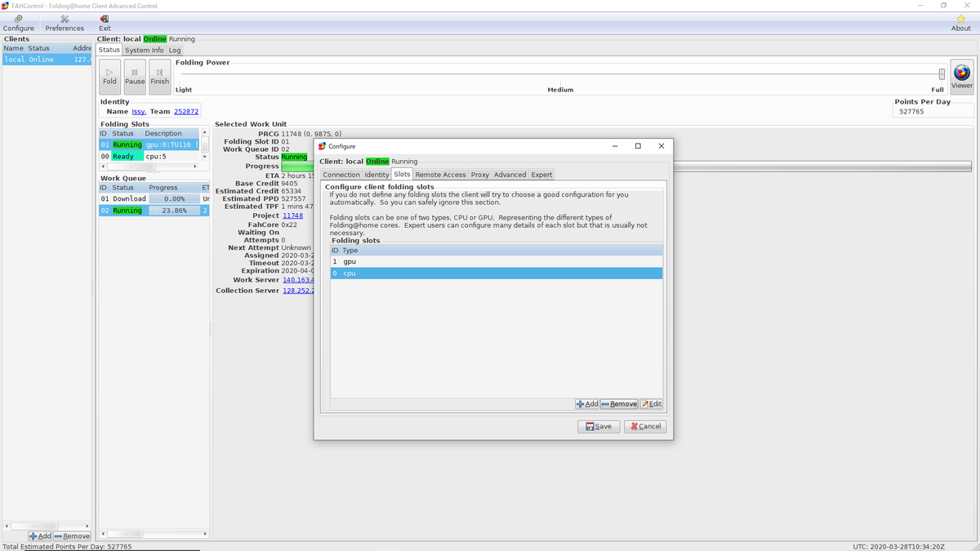
Task: Click the Fold button
Action: 110,77
